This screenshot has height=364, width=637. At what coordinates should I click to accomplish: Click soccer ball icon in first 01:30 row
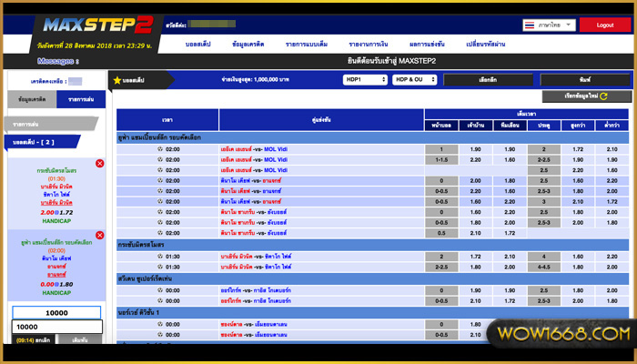click(x=158, y=257)
